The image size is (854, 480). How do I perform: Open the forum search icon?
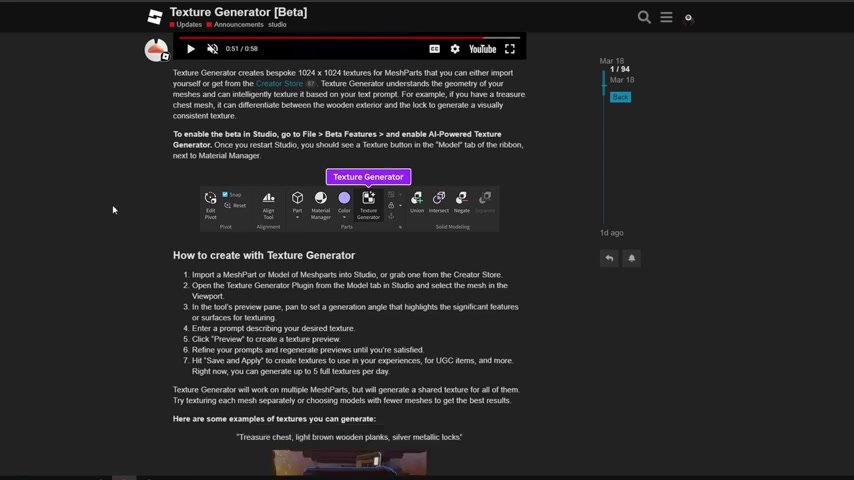coord(644,17)
